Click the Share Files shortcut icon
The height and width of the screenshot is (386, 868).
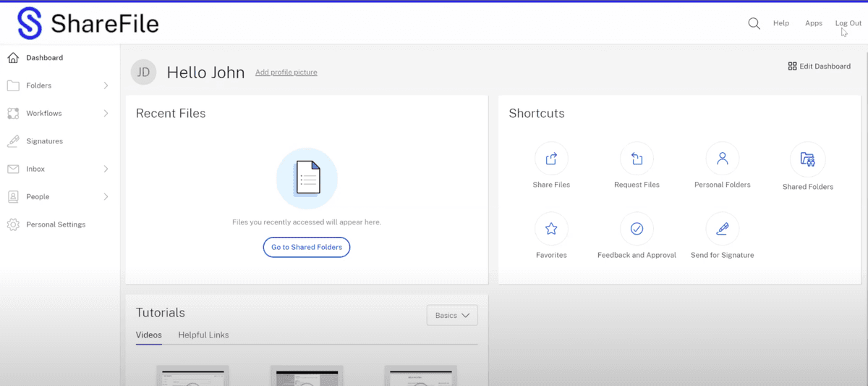551,159
